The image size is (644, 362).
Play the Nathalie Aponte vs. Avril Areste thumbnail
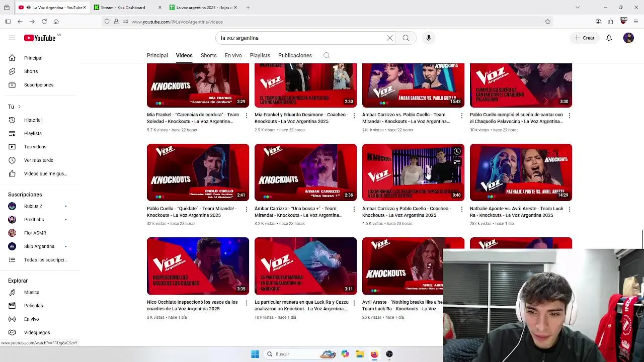[521, 172]
